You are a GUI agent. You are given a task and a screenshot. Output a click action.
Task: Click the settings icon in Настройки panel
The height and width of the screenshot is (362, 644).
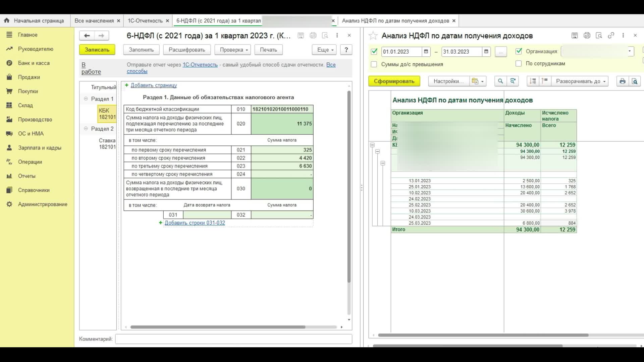coord(475,81)
